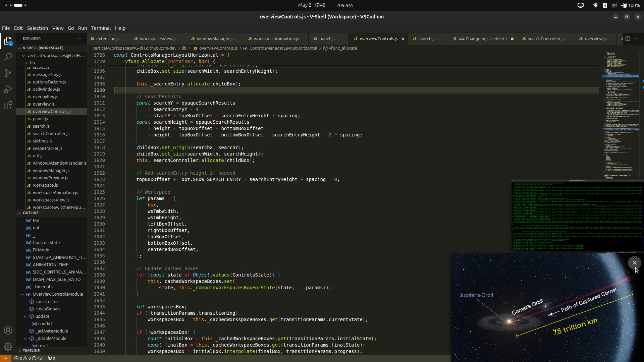The height and width of the screenshot is (362, 644).
Task: Click the screen sharing indicator in top bar
Action: (x=581, y=5)
